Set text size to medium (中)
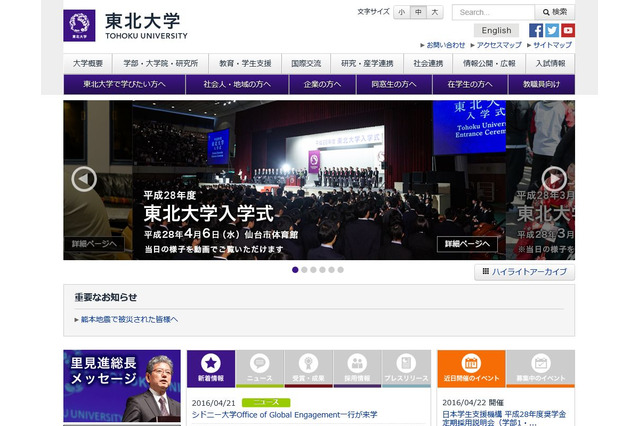The width and height of the screenshot is (640, 426). click(418, 12)
